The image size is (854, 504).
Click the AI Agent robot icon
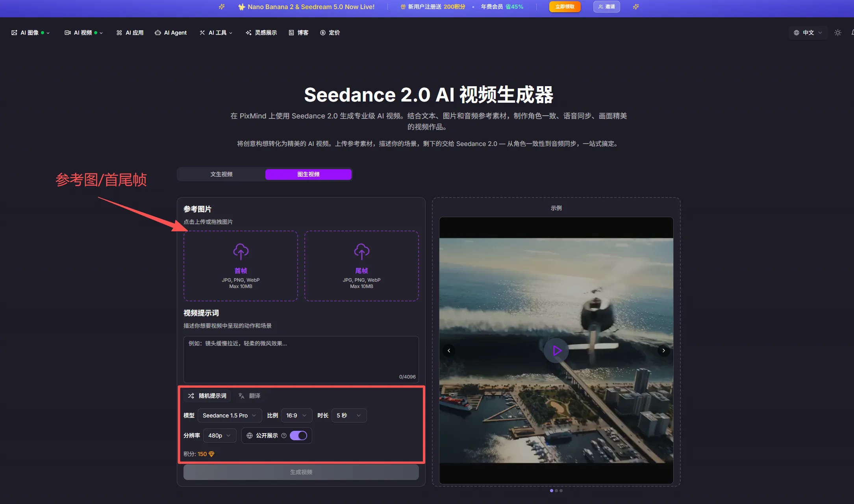(x=158, y=33)
